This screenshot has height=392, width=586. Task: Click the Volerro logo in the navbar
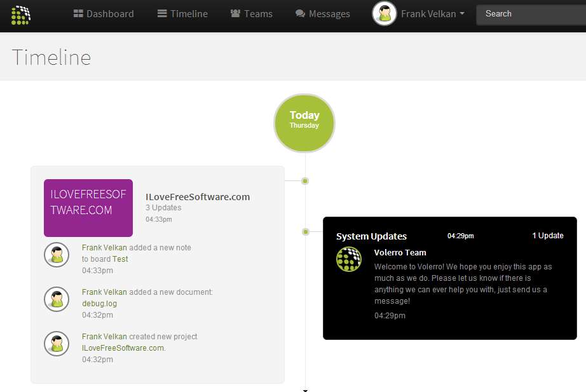[20, 15]
